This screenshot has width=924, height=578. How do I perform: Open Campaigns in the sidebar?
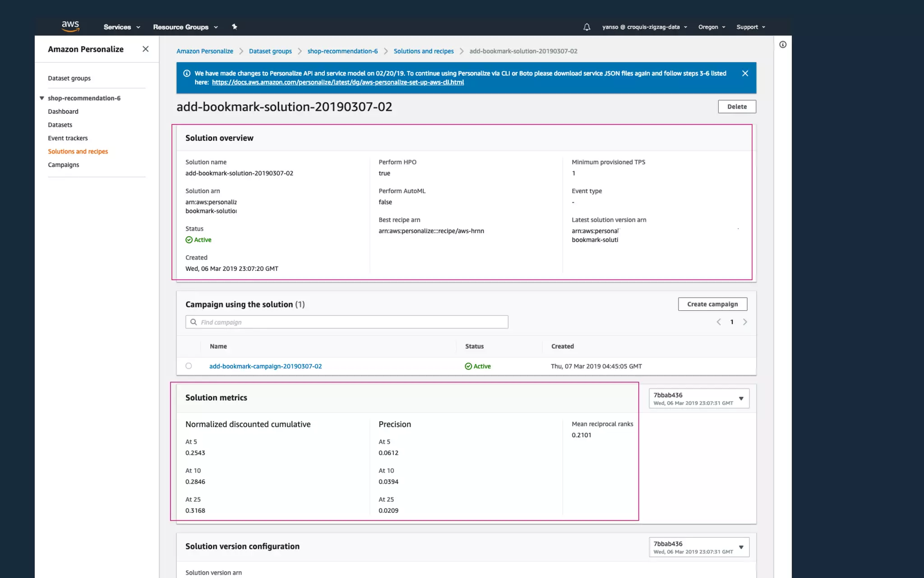point(64,165)
